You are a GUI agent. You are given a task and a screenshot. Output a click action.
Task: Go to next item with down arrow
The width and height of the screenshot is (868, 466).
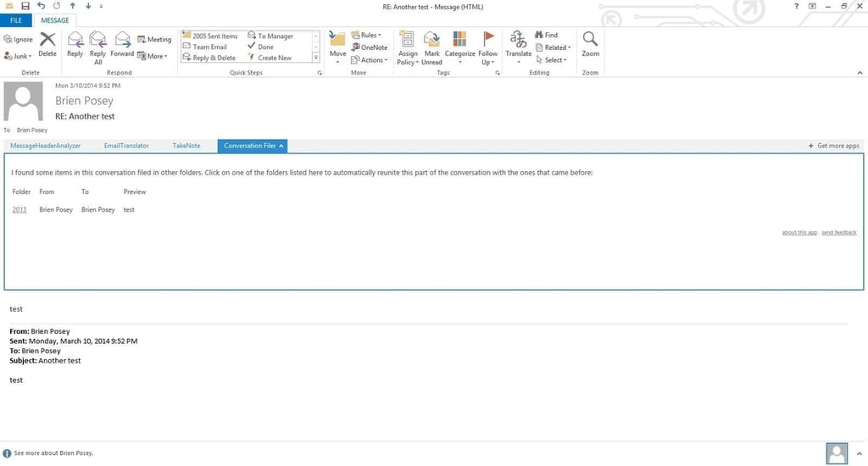click(x=88, y=6)
